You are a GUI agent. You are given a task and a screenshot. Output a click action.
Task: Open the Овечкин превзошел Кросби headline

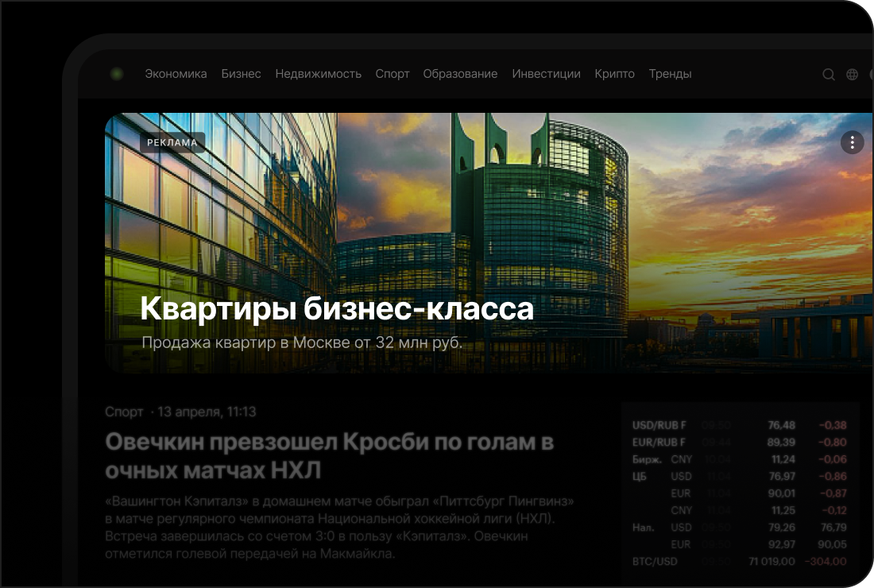(x=329, y=456)
